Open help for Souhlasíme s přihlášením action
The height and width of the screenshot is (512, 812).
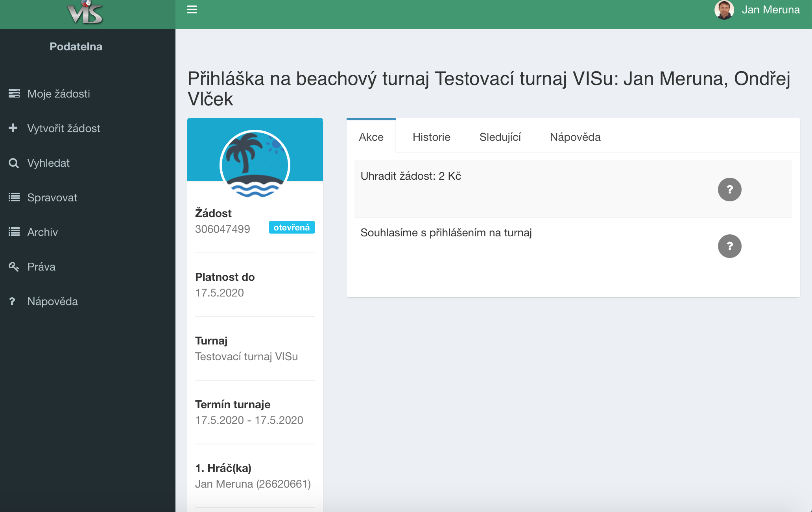tap(729, 246)
